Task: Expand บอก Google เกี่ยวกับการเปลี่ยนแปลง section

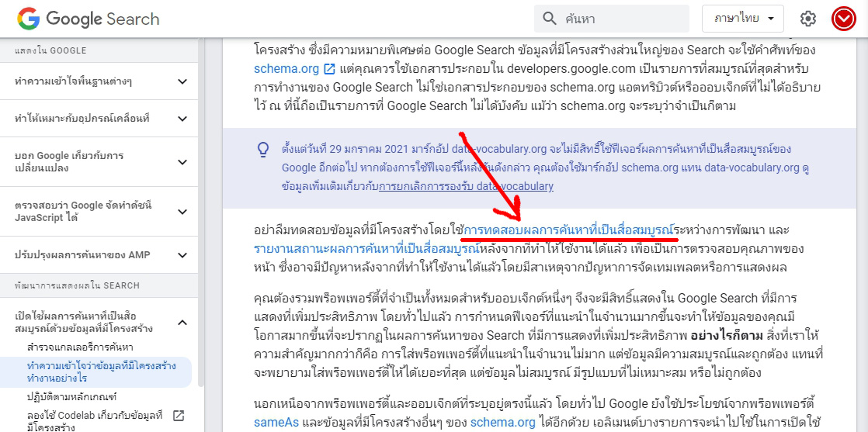Action: pos(182,162)
